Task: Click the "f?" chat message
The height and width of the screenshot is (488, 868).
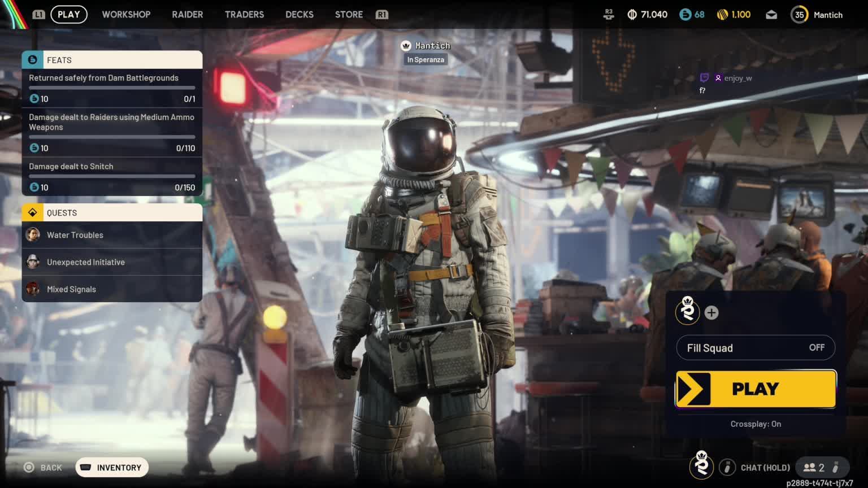Action: pos(702,90)
